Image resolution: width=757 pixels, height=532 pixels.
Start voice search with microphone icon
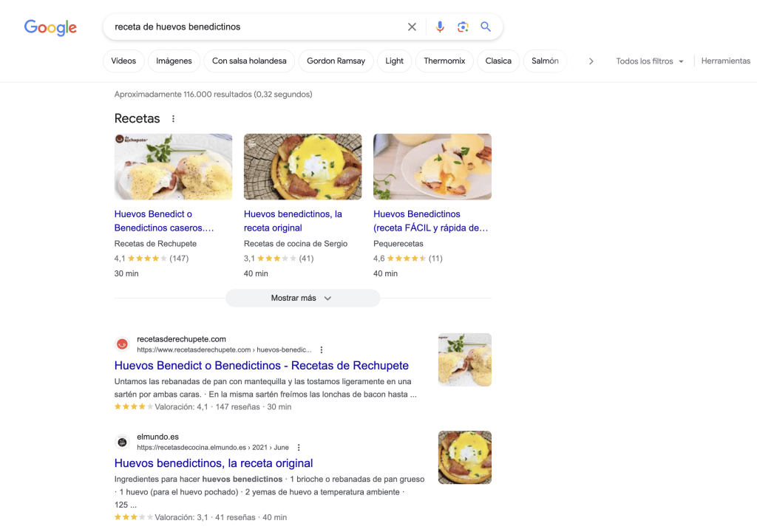click(x=440, y=27)
